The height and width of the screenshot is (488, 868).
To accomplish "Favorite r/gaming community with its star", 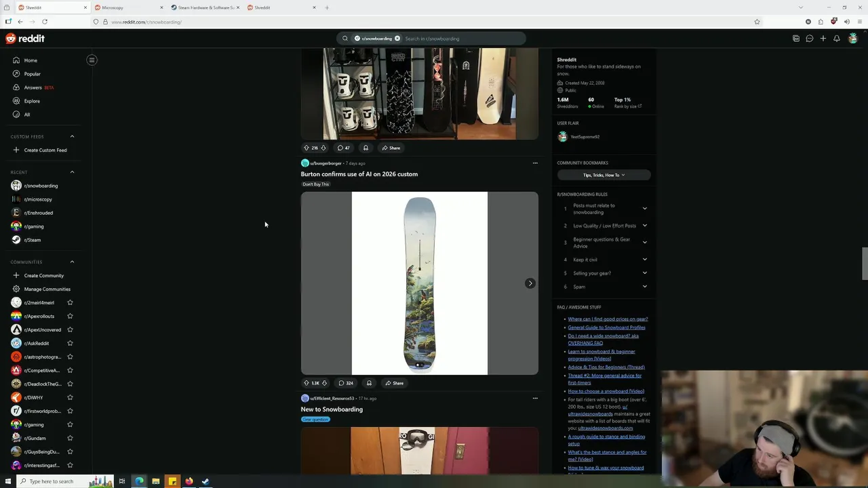I will click(x=70, y=424).
